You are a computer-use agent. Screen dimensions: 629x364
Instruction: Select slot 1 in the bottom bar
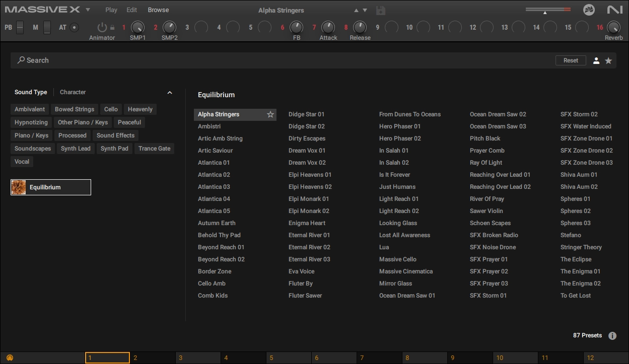(x=108, y=358)
